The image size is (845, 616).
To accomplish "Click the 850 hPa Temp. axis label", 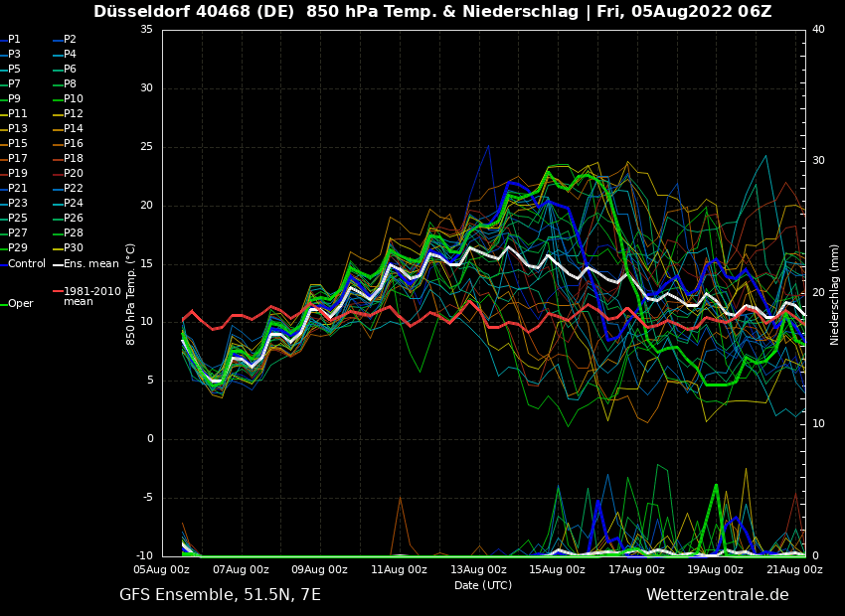I will point(131,294).
